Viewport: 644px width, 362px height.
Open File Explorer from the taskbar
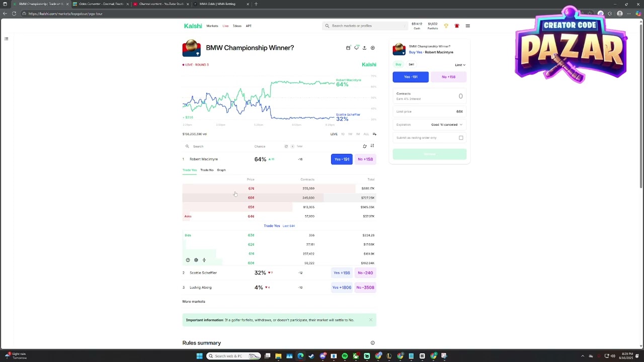coord(278,356)
